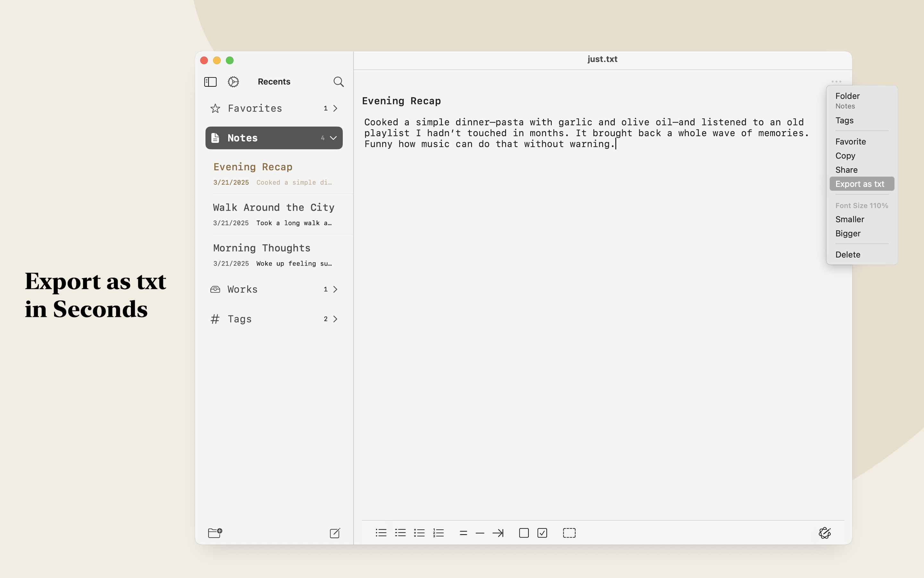Image resolution: width=924 pixels, height=578 pixels.
Task: Click the just.txt window title
Action: 602,59
